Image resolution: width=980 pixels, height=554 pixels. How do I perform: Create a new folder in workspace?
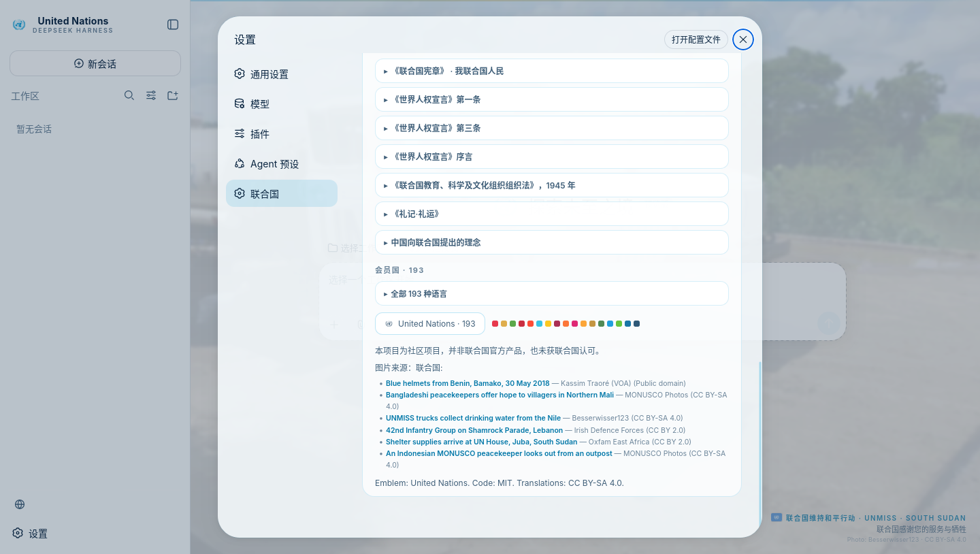tap(173, 95)
